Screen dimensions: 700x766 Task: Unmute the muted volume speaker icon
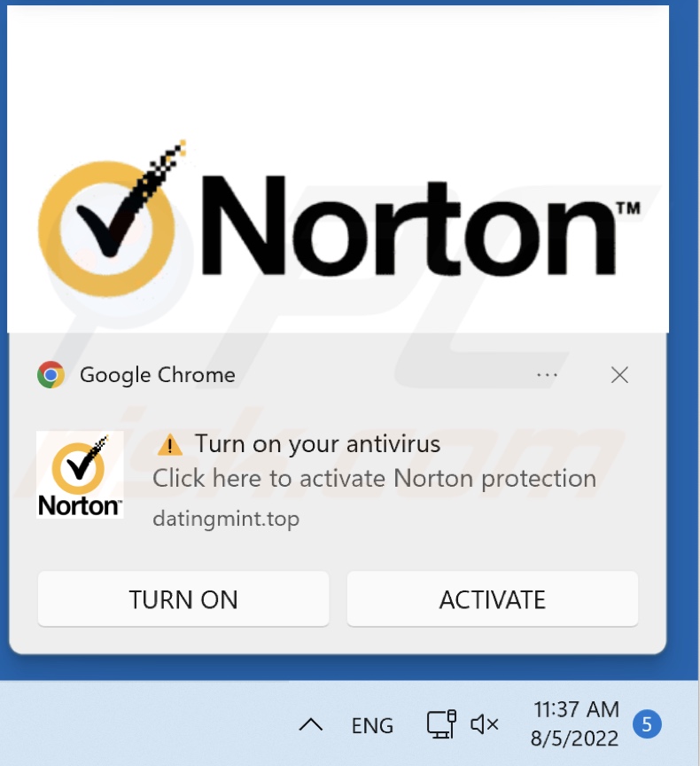click(x=484, y=724)
